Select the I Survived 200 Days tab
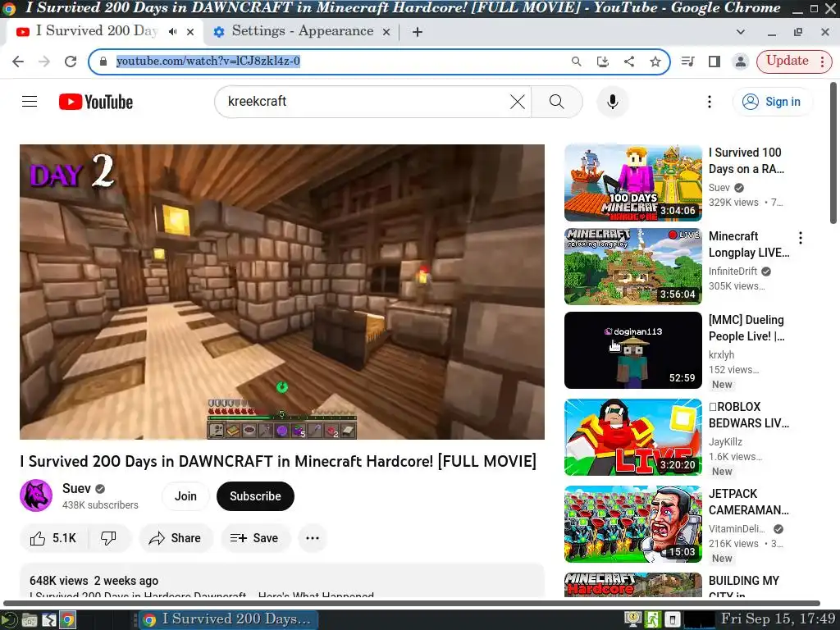Screen dimensions: 840x630 tap(97, 31)
